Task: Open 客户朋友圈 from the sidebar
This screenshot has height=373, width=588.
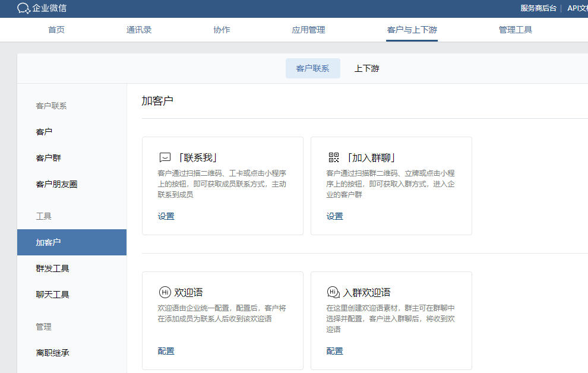Action: click(57, 184)
